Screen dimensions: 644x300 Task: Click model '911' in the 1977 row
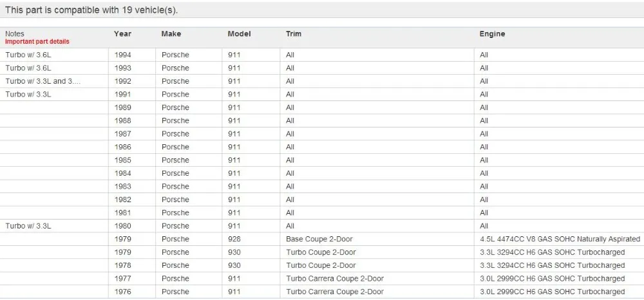tap(234, 279)
